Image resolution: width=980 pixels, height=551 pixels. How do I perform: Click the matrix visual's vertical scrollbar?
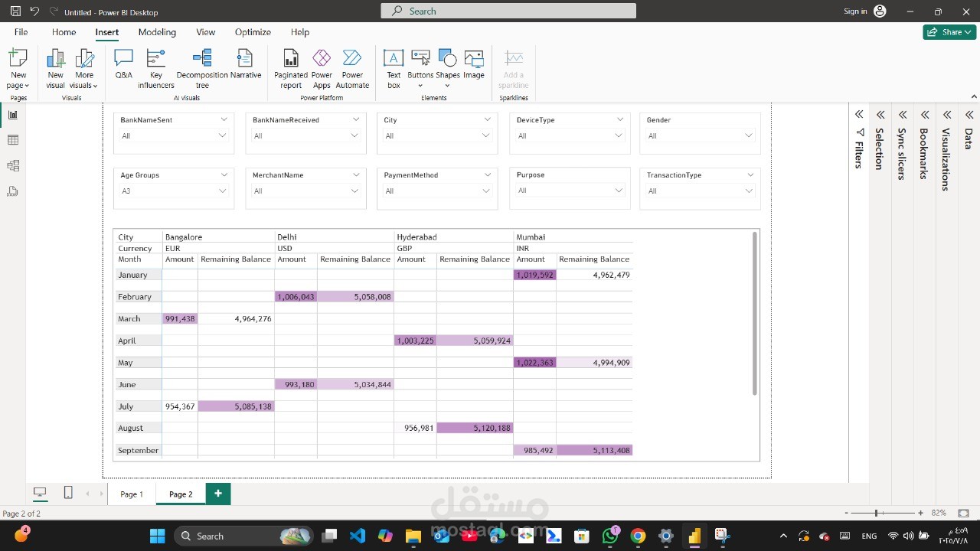pyautogui.click(x=755, y=314)
